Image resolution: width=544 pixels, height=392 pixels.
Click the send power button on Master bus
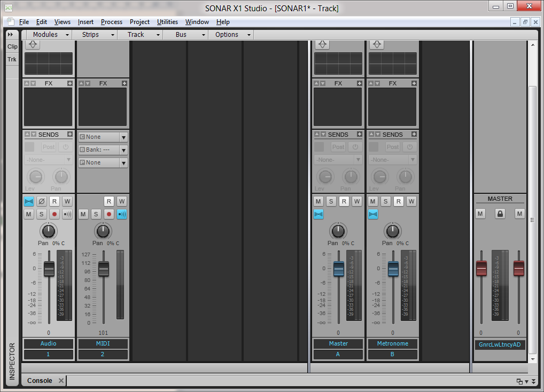[x=355, y=147]
